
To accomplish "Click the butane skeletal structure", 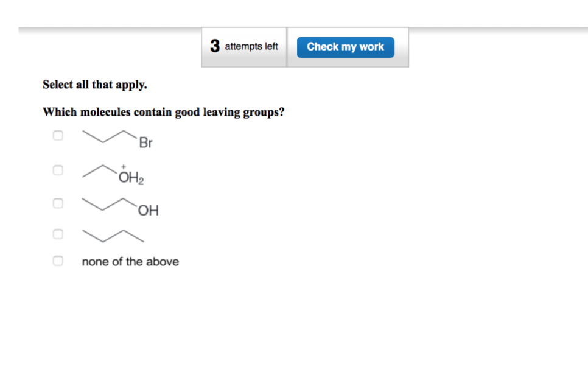I will 113,236.
